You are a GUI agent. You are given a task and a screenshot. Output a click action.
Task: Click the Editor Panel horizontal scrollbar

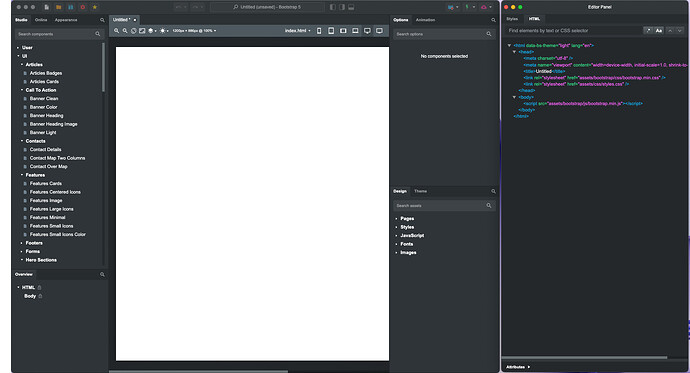(584, 358)
